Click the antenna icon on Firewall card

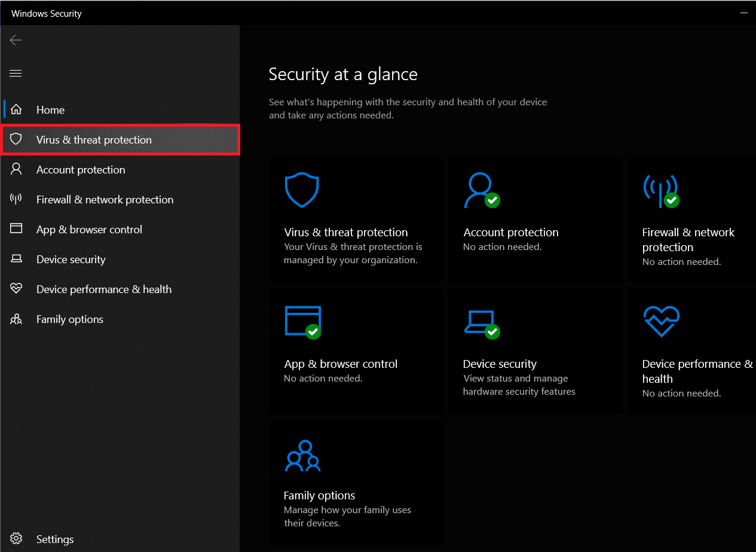tap(661, 191)
